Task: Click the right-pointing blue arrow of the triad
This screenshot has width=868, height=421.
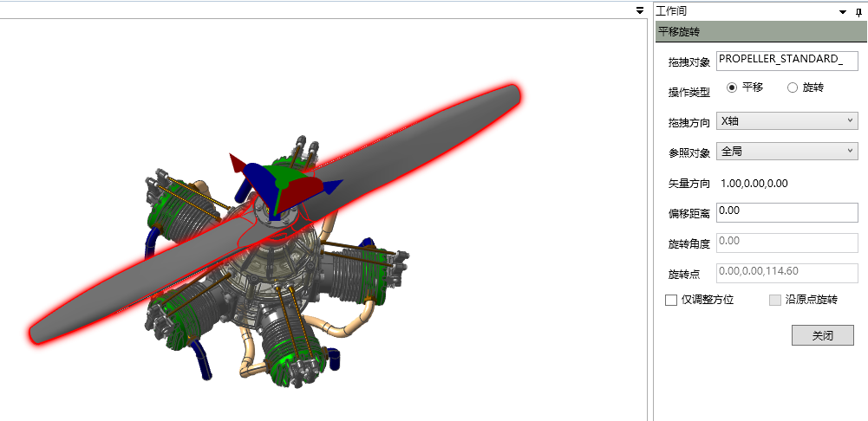Action: click(331, 186)
